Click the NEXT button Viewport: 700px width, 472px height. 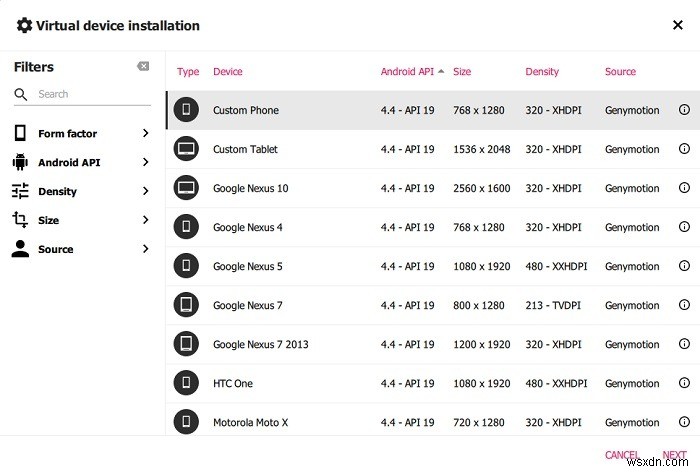point(674,455)
